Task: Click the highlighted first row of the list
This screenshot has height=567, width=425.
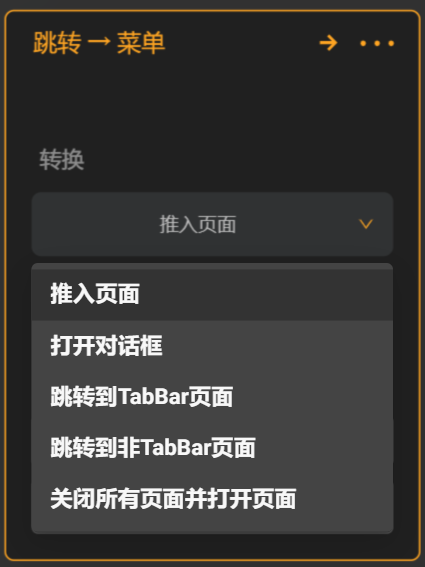Action: (212, 294)
